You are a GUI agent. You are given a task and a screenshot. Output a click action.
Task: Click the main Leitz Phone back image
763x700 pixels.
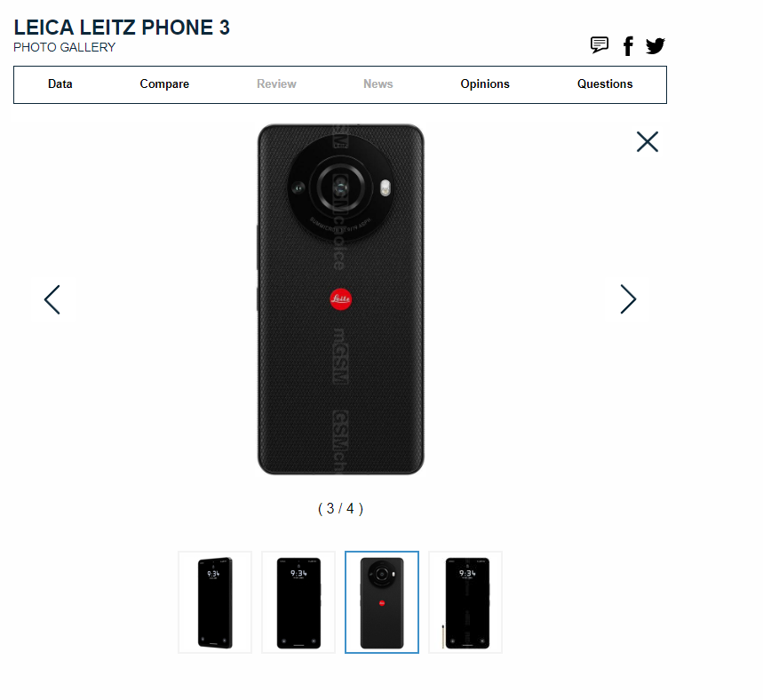pos(340,298)
